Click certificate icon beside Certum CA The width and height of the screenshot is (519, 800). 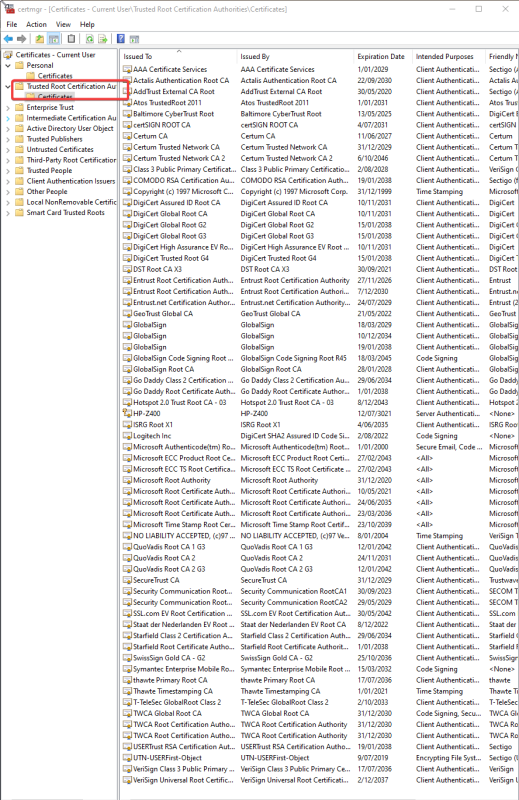(128, 136)
